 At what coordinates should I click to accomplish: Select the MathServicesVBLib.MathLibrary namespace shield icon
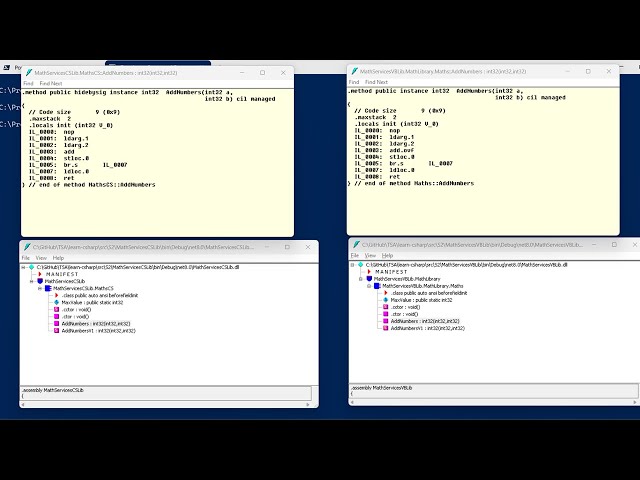[369, 279]
